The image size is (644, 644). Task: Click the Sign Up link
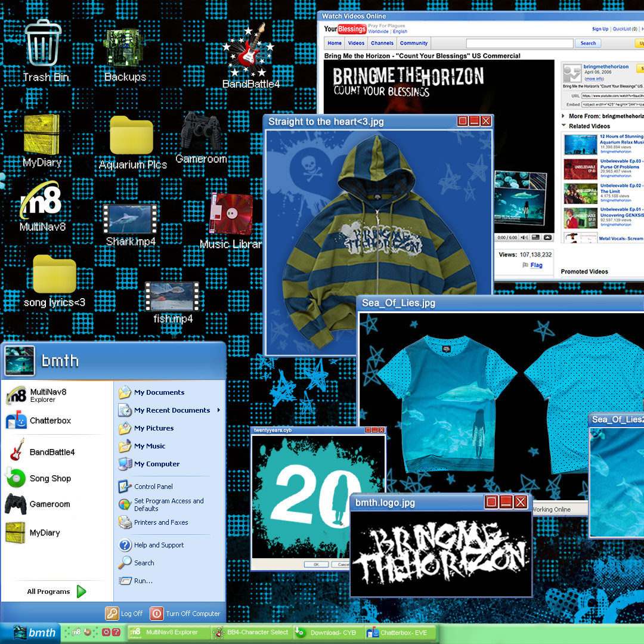pyautogui.click(x=600, y=29)
